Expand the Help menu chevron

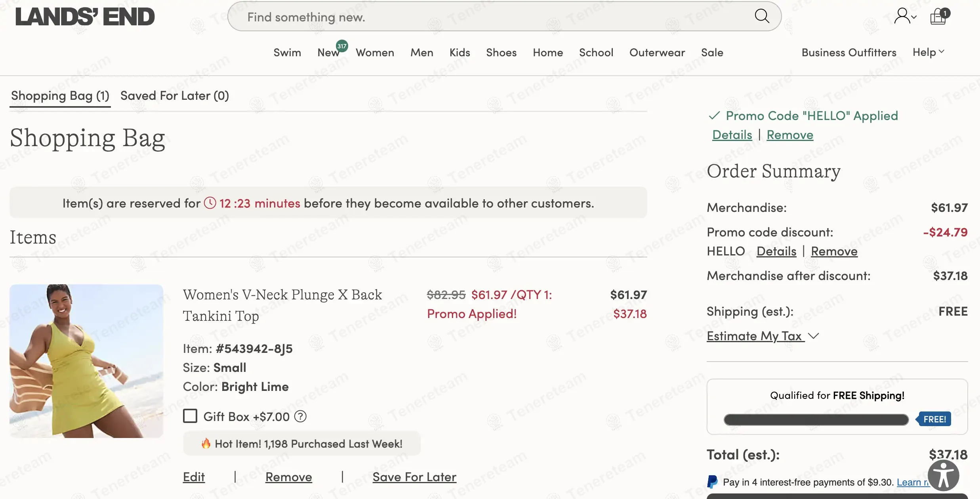coord(942,51)
